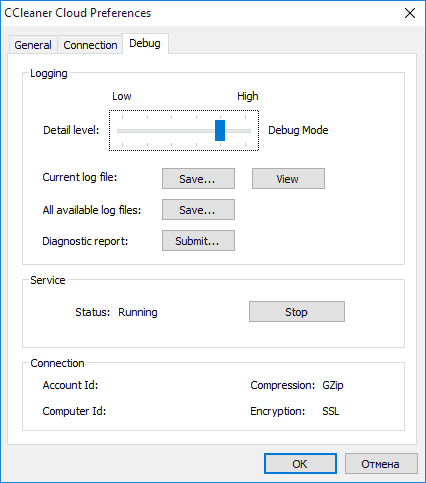Cancel with the Отмена button

point(381,464)
